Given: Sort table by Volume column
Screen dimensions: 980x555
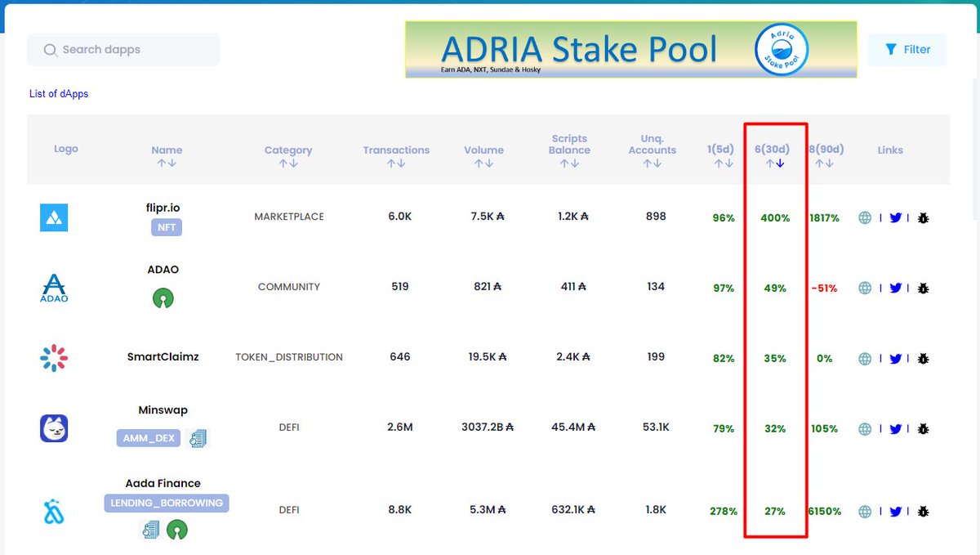Looking at the screenshot, I should (x=483, y=156).
